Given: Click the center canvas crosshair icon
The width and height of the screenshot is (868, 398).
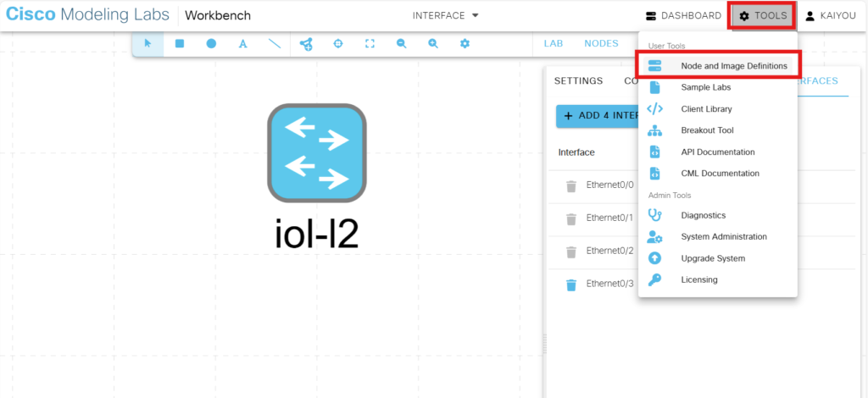Looking at the screenshot, I should [338, 44].
